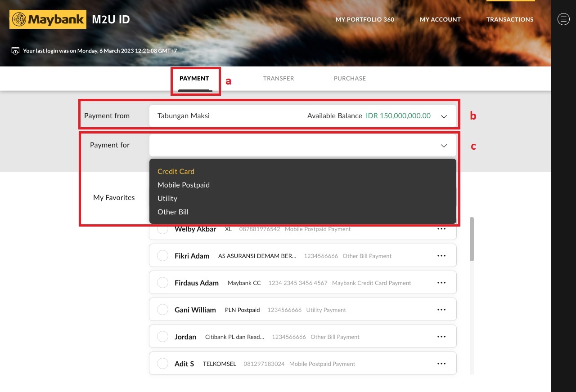Select Utility in the payment type list
Screen dimensions: 576x392
[x=167, y=198]
